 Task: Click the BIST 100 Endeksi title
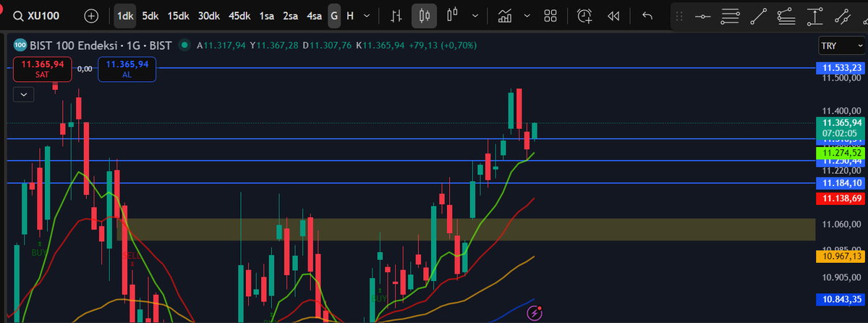tap(73, 46)
